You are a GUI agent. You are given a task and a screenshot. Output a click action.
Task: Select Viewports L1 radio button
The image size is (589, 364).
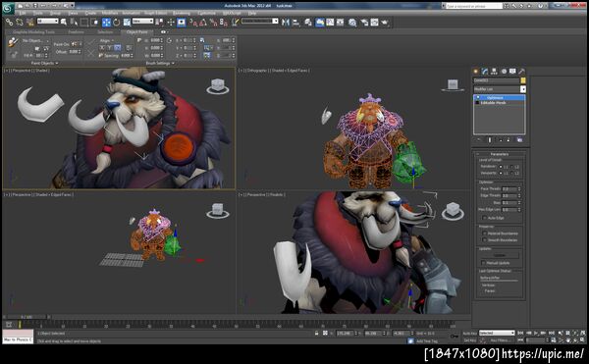click(501, 173)
